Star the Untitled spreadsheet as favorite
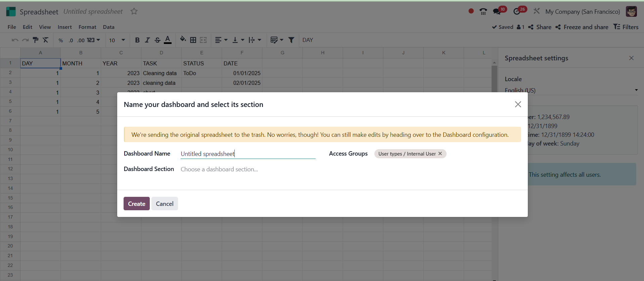 (x=134, y=11)
